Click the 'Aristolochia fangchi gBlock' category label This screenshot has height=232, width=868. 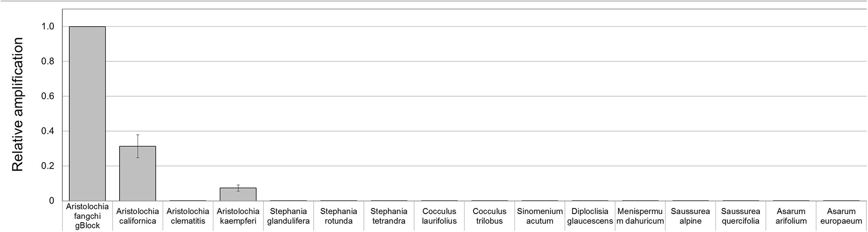87,216
